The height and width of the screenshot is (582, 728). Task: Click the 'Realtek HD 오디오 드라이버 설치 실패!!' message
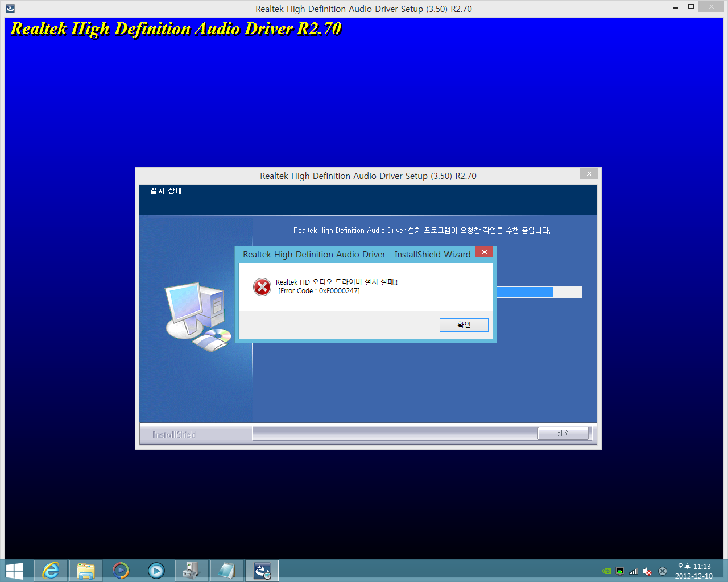[x=337, y=282]
